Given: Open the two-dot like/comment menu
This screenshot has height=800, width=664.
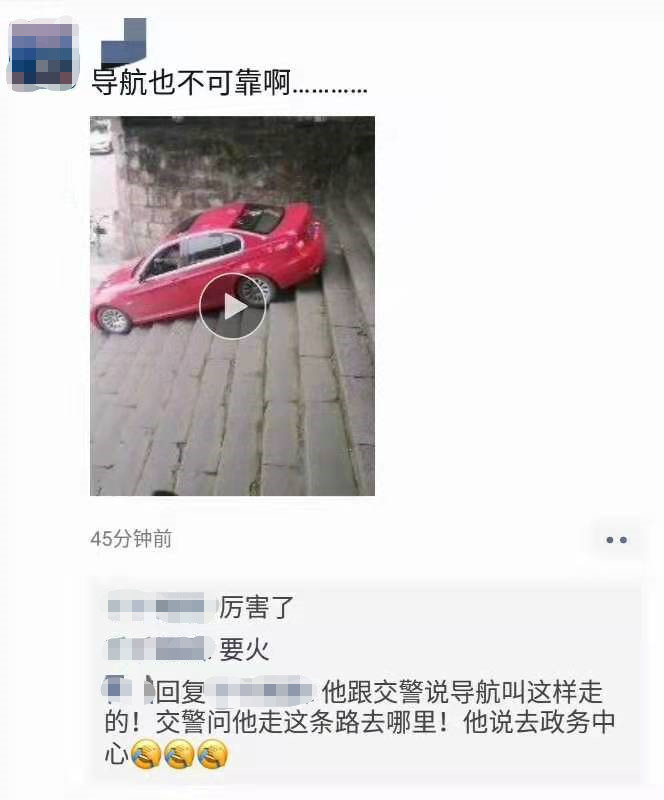Looking at the screenshot, I should 616,540.
